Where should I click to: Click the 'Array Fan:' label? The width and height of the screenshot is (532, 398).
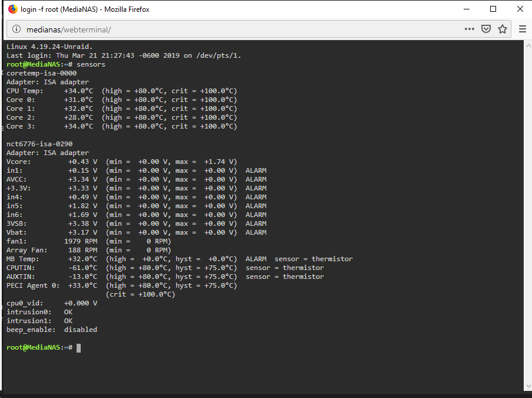(27, 250)
